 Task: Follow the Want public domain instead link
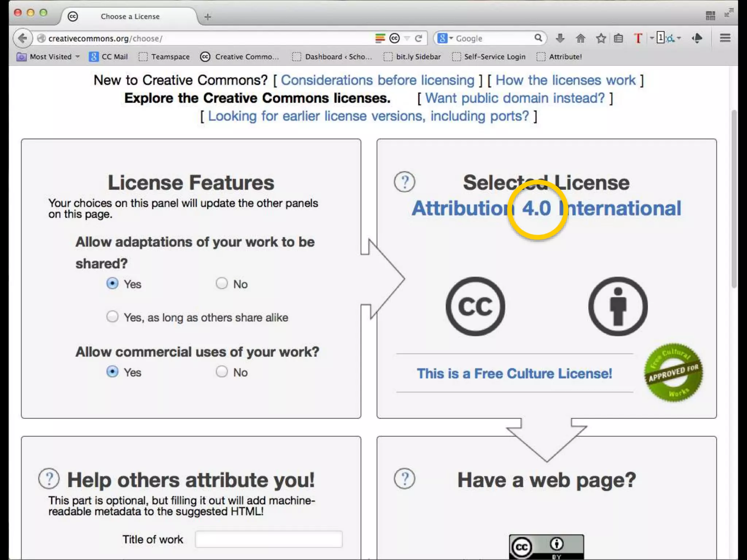tap(515, 98)
